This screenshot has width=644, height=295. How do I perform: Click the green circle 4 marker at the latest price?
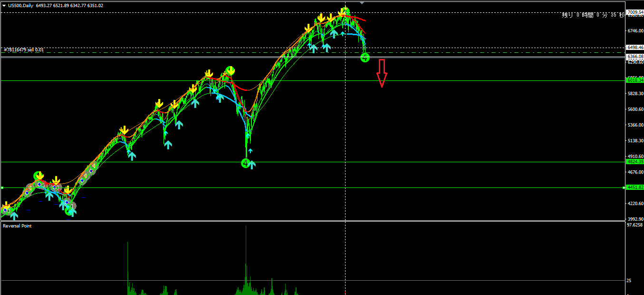[x=365, y=58]
